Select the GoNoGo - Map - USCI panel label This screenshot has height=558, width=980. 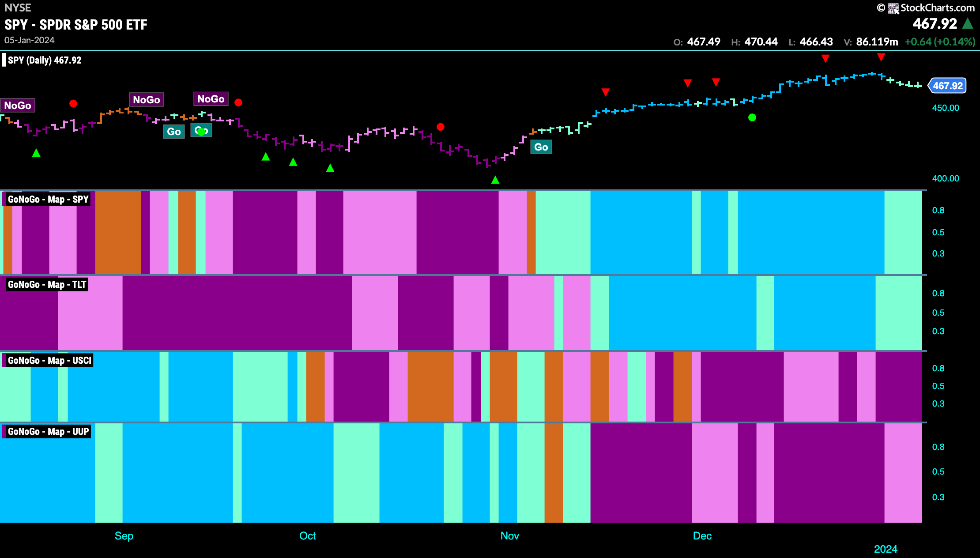point(49,360)
